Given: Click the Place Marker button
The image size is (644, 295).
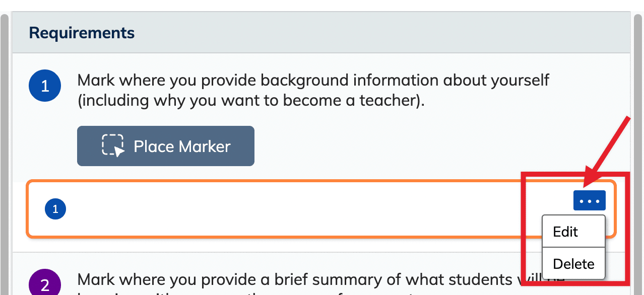Looking at the screenshot, I should pyautogui.click(x=165, y=146).
